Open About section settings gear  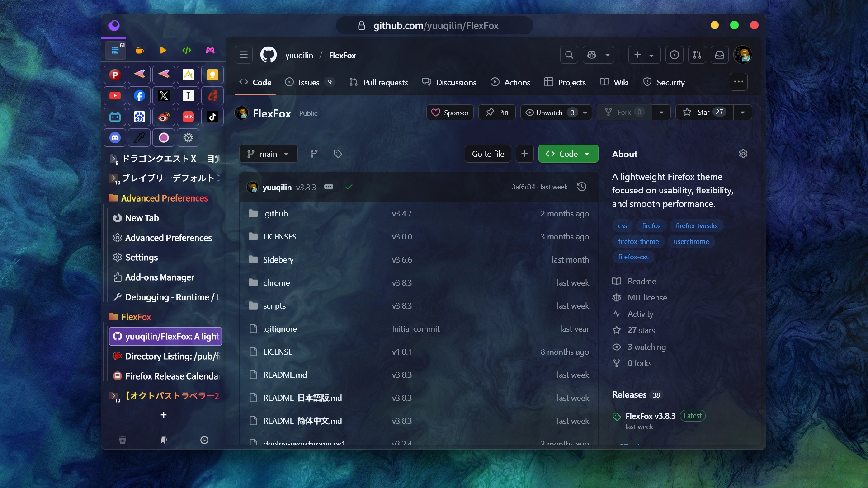pos(743,154)
